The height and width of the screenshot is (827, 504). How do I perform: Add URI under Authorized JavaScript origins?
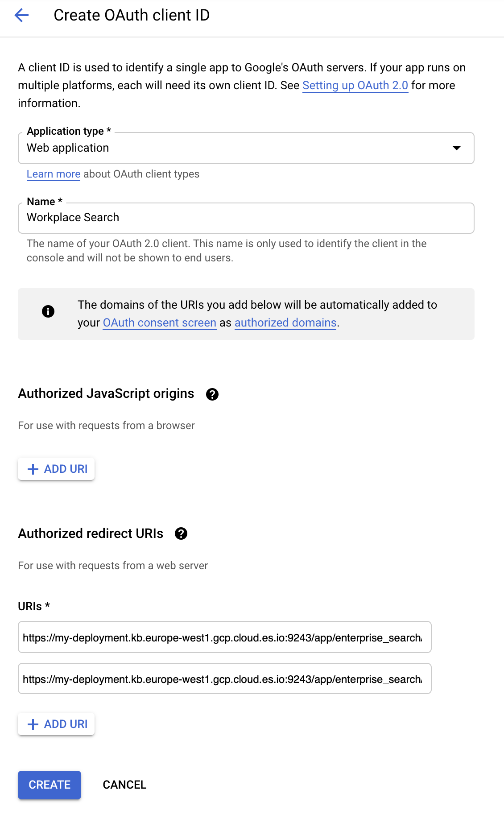[57, 469]
